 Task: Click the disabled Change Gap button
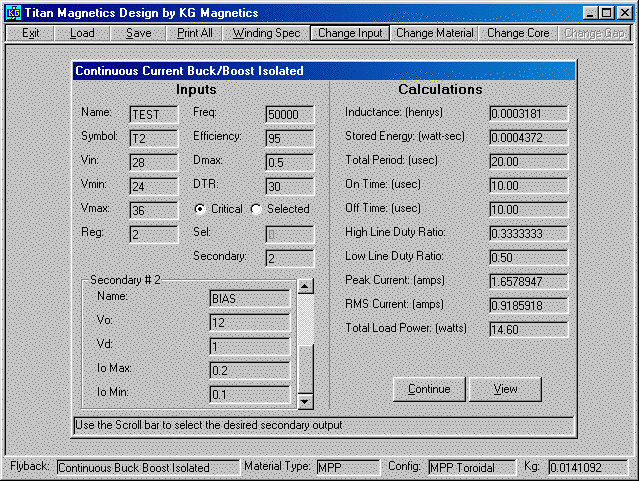point(594,33)
